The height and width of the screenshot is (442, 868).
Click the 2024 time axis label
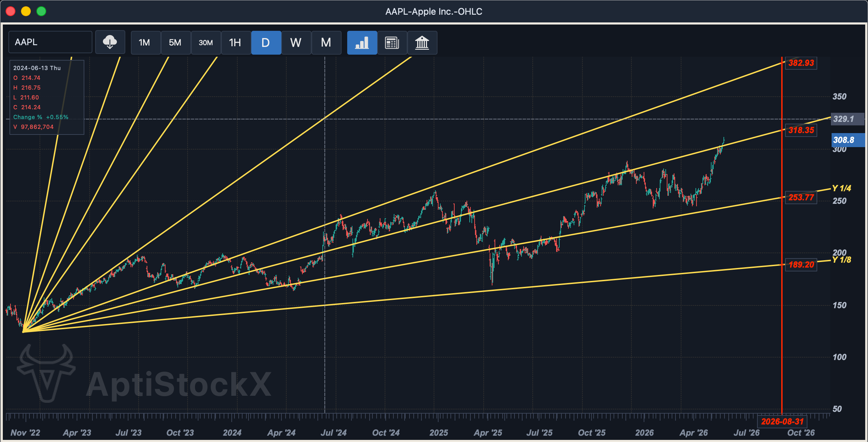(232, 433)
